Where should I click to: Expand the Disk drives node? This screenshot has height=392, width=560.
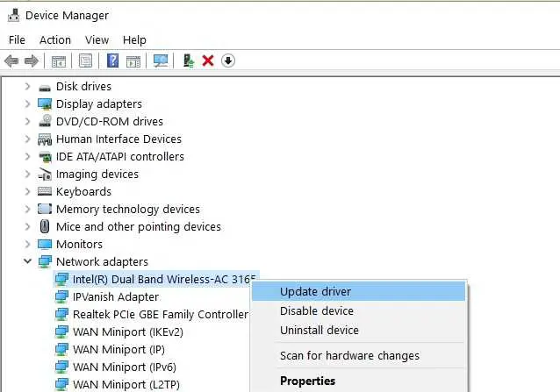[x=27, y=86]
